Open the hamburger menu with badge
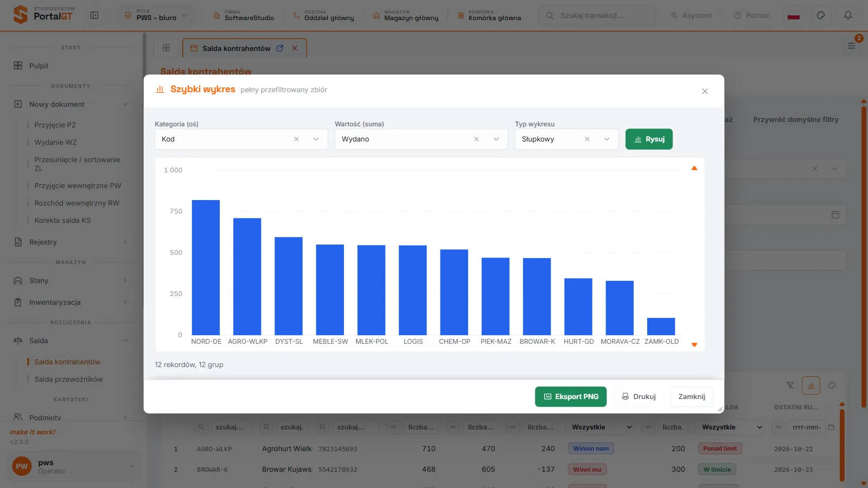Image resolution: width=868 pixels, height=488 pixels. pyautogui.click(x=852, y=46)
